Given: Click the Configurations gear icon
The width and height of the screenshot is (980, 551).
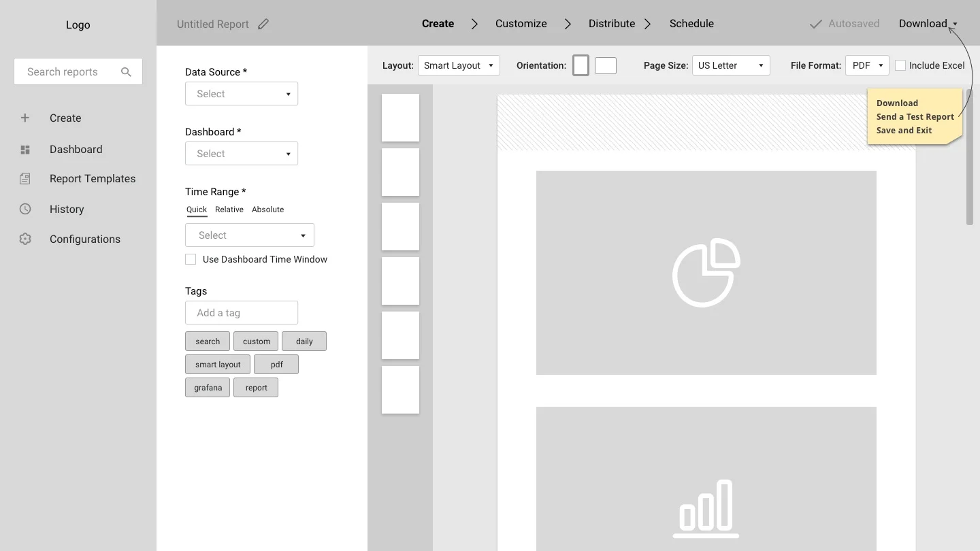Looking at the screenshot, I should [25, 239].
